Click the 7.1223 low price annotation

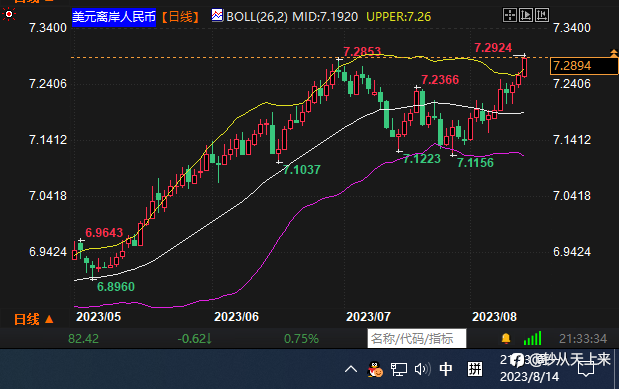pyautogui.click(x=422, y=159)
